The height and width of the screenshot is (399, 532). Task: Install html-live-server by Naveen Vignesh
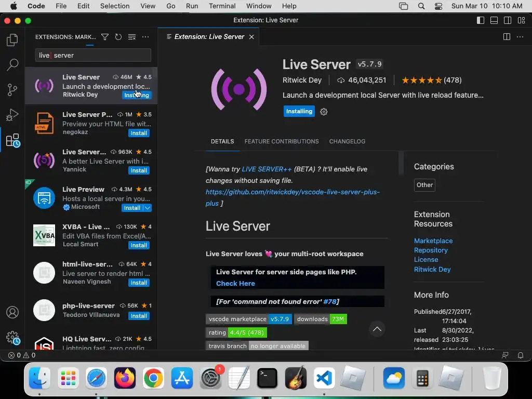click(139, 283)
